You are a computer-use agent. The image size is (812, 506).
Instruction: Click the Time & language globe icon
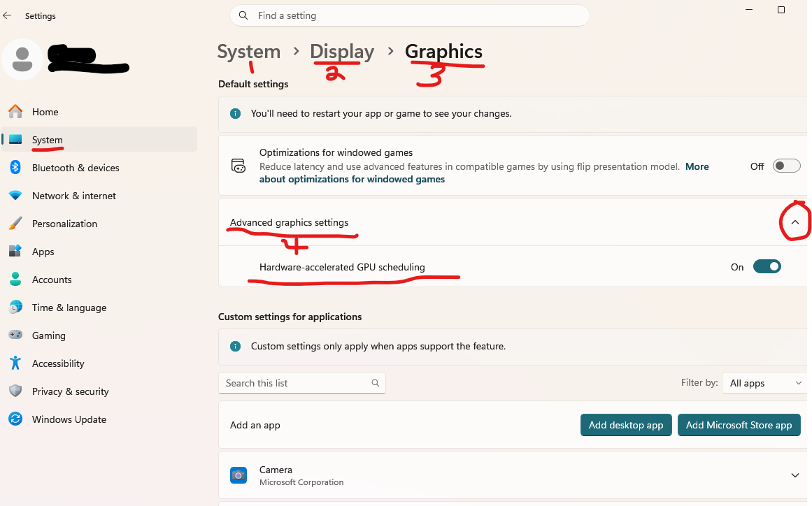[x=15, y=307]
